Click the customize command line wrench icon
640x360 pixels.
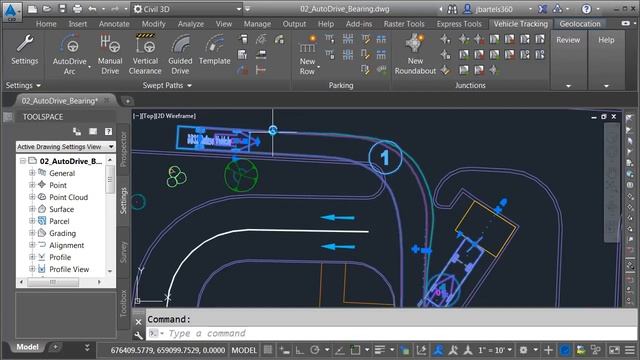coord(138,336)
